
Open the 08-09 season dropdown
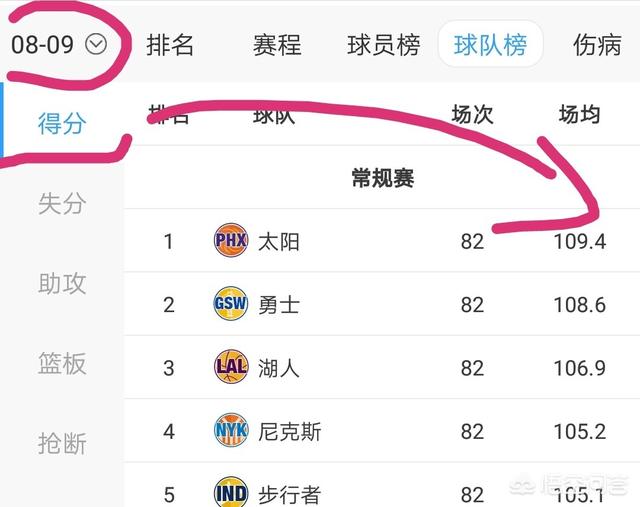pos(59,44)
